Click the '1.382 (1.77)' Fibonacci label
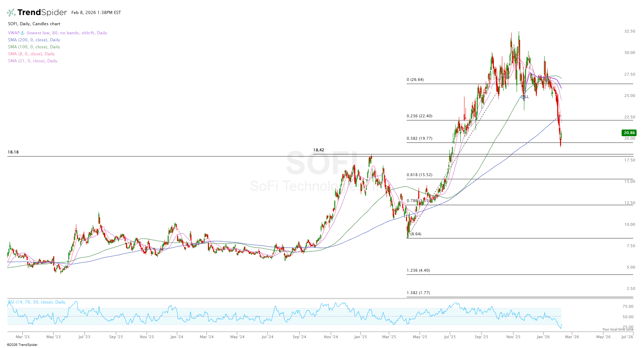Image resolution: width=644 pixels, height=348 pixels. pyautogui.click(x=418, y=293)
